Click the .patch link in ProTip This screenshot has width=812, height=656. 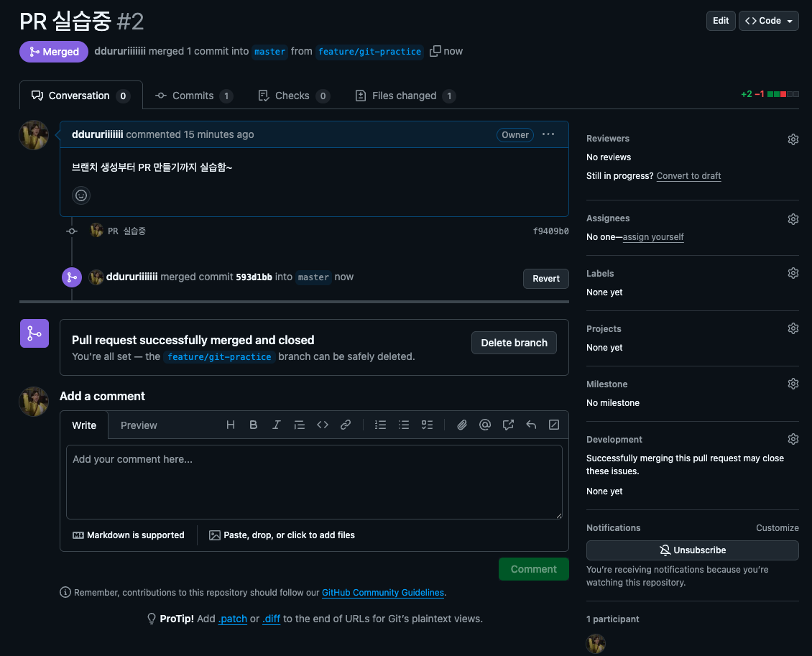point(233,619)
